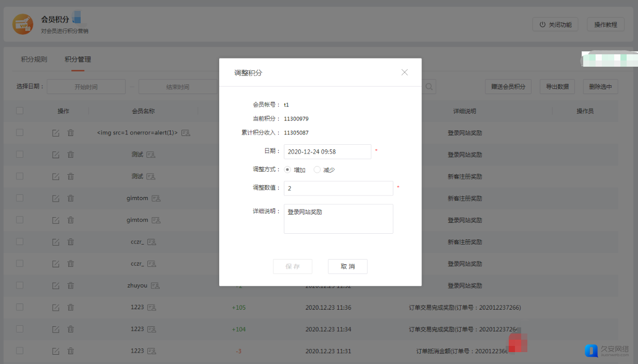Click the VIP 会员积分 logo icon

(x=22, y=24)
